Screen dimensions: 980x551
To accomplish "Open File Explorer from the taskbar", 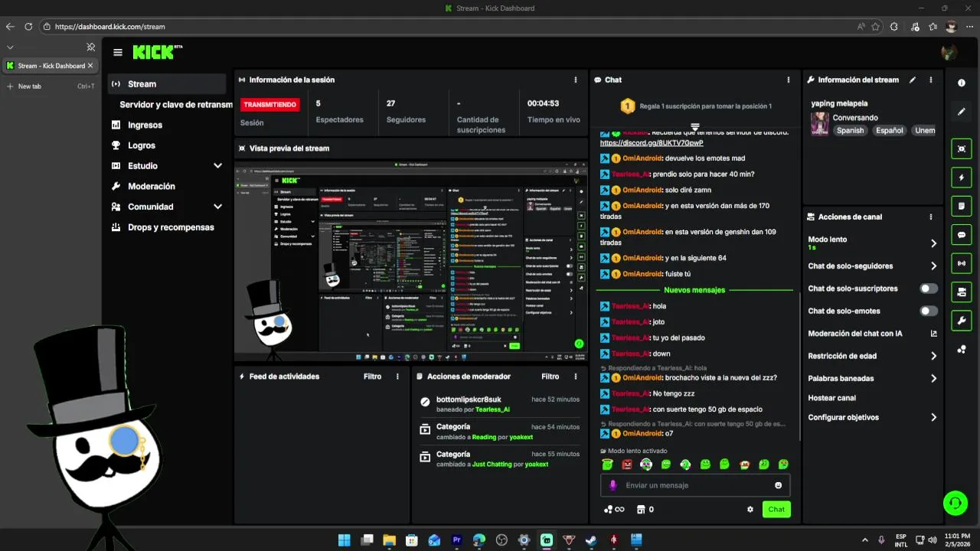I will [x=390, y=540].
